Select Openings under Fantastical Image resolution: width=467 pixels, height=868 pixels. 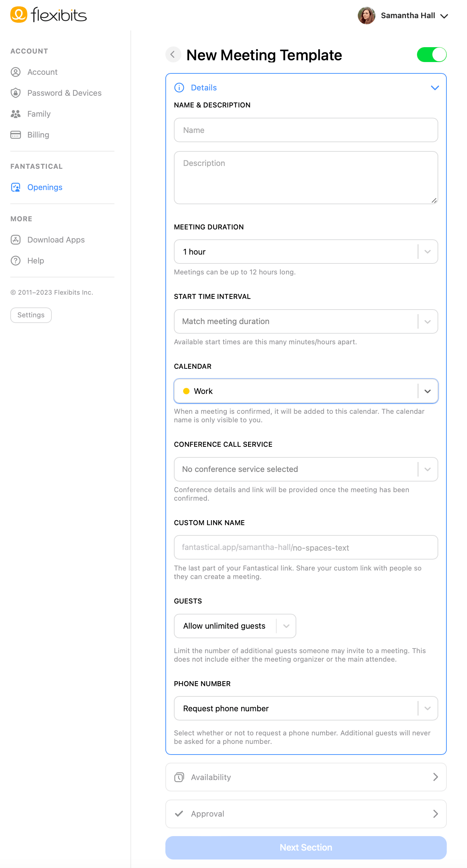click(x=45, y=187)
